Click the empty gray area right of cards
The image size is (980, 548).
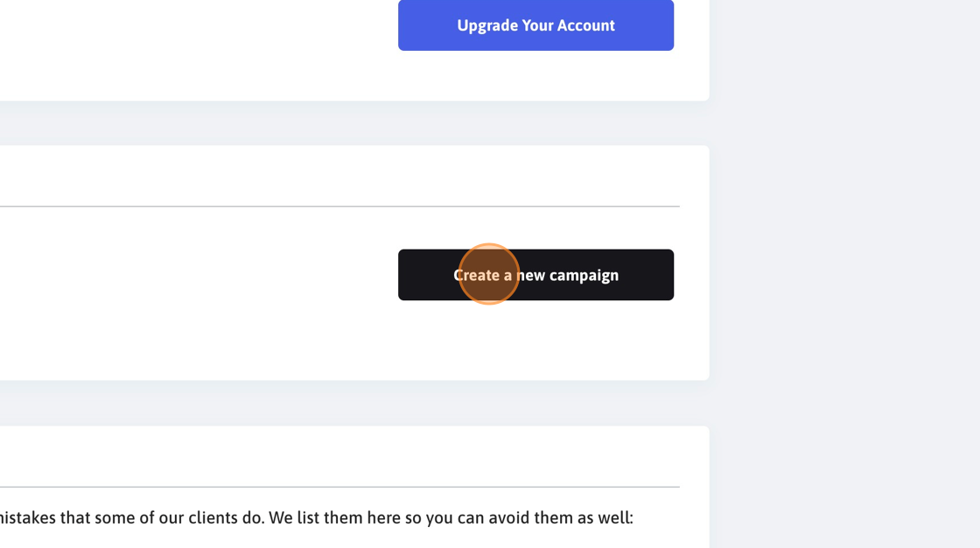pyautogui.click(x=843, y=274)
